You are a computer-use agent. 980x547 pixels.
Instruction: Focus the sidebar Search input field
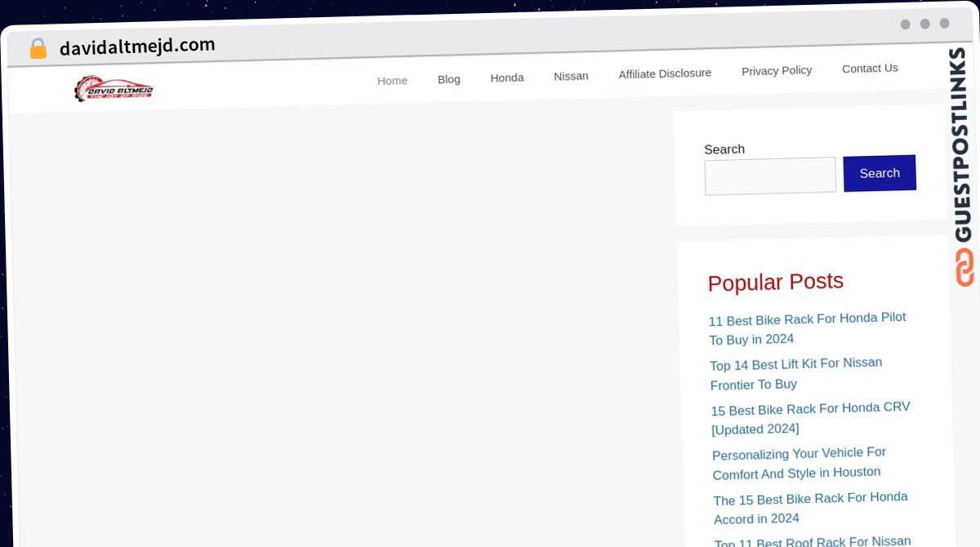coord(770,176)
